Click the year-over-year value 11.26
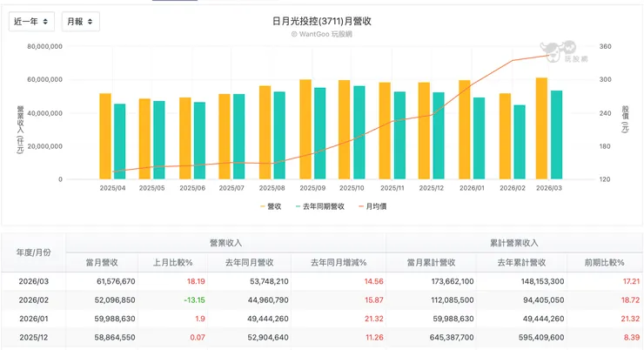Screen dimensions: 644x350 pos(374,337)
